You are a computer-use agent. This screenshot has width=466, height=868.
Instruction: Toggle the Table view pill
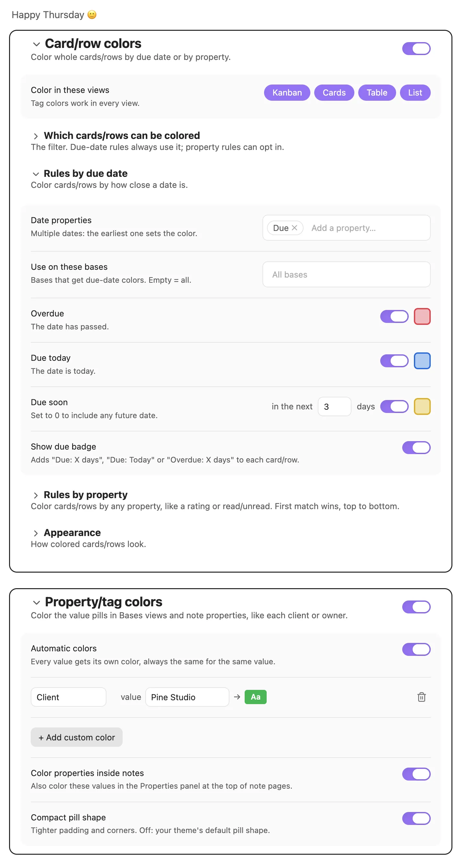coord(377,93)
